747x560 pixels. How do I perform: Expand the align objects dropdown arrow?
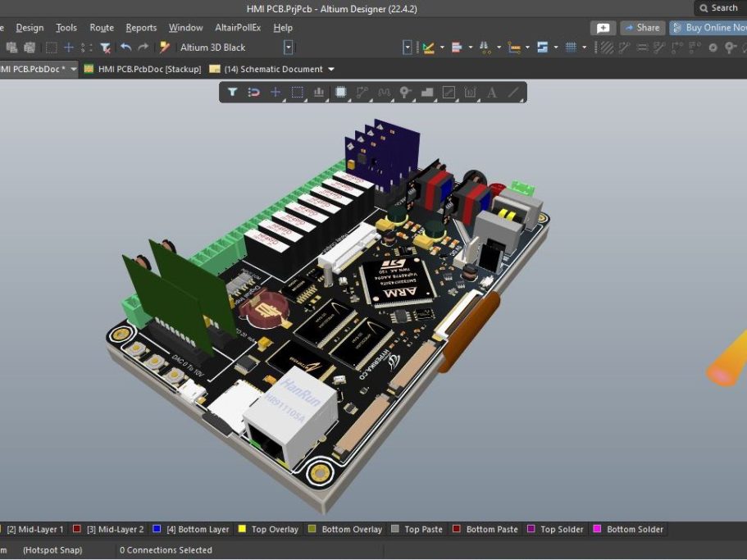(x=471, y=47)
